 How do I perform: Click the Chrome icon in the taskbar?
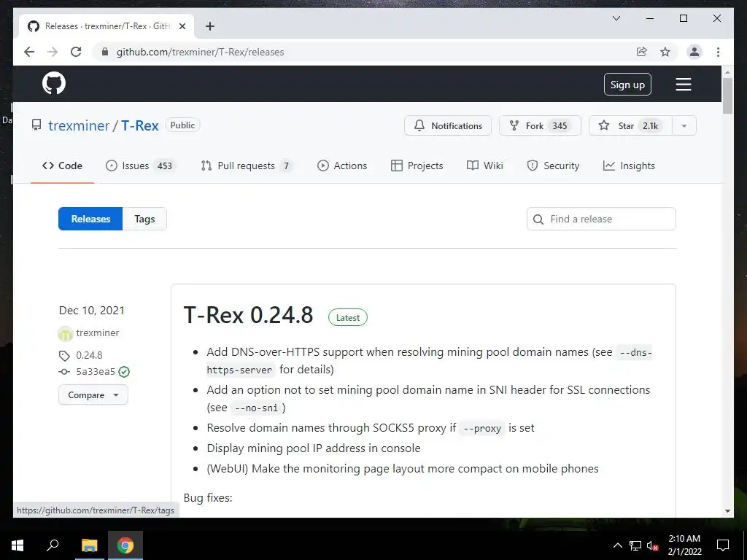pyautogui.click(x=125, y=545)
